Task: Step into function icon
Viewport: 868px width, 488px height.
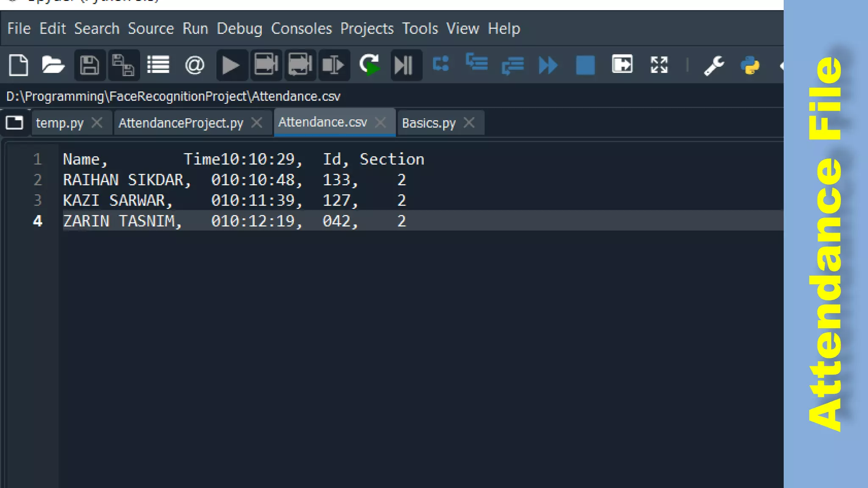Action: click(477, 62)
